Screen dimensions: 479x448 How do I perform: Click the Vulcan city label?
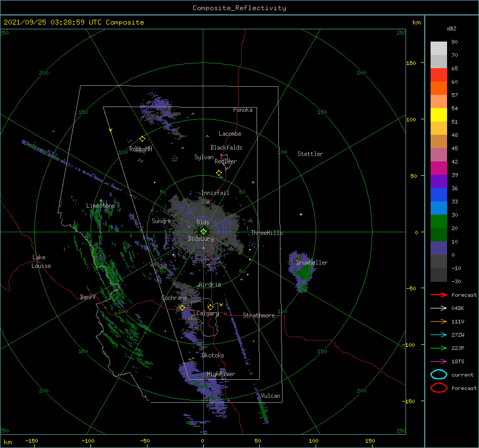tap(270, 396)
